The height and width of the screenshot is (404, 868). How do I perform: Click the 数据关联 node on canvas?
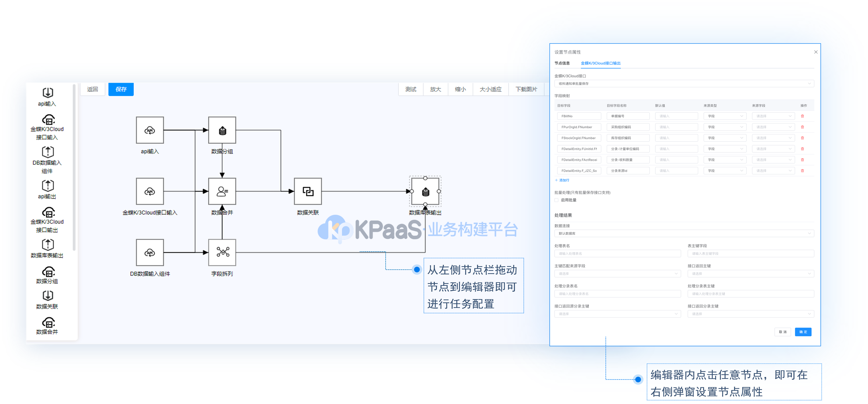coord(308,191)
